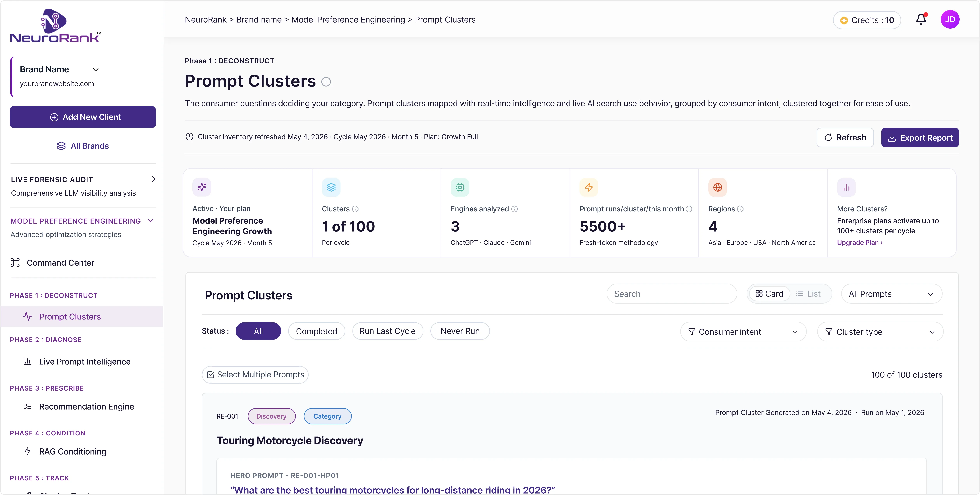Expand the Live Forensic Audit section arrow

154,179
